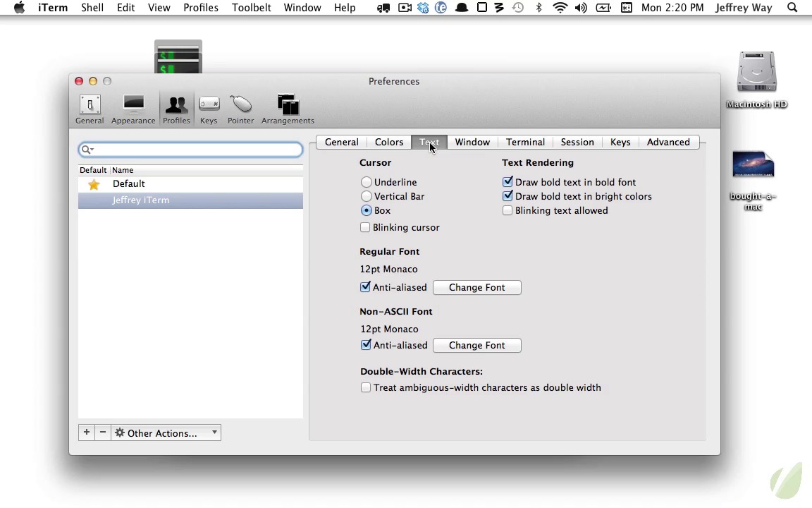
Task: Click the search magnifier in profile filter
Action: pos(87,150)
